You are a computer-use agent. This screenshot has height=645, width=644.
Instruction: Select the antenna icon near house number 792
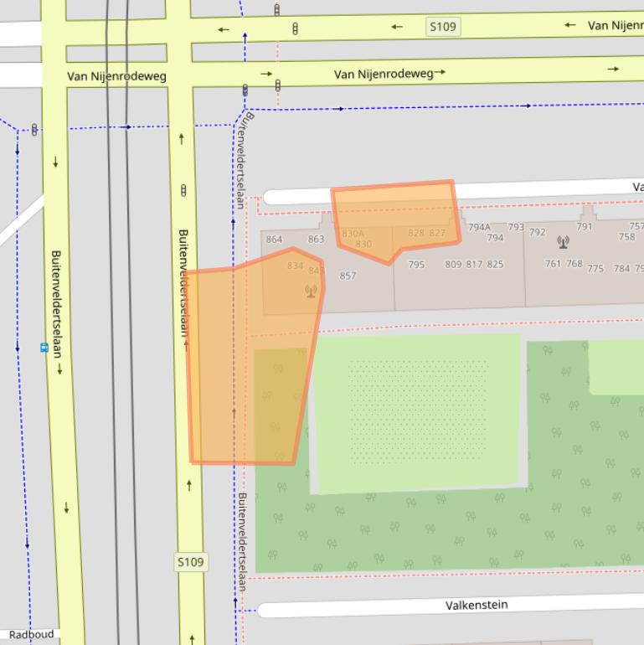point(563,242)
